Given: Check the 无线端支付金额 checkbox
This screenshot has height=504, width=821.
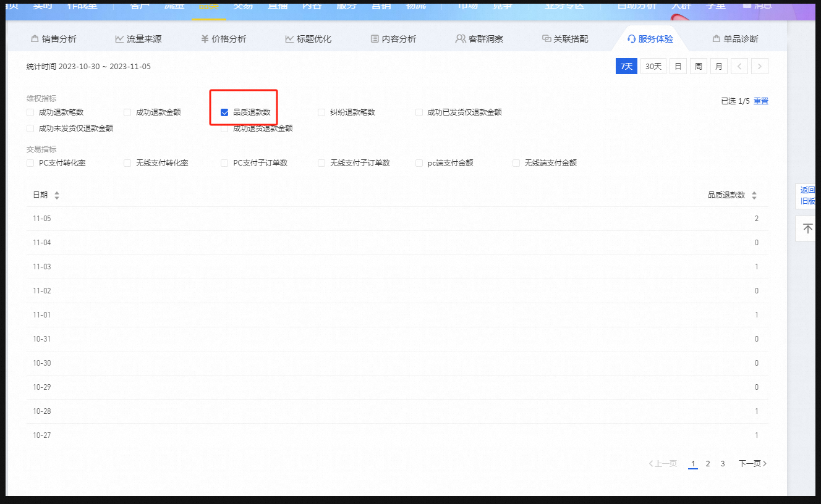Looking at the screenshot, I should tap(516, 163).
